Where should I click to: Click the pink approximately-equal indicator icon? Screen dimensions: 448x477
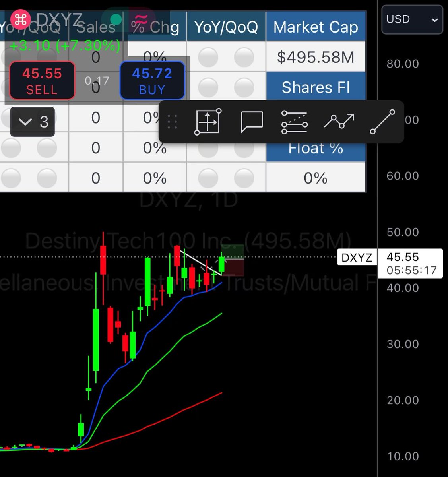click(142, 19)
